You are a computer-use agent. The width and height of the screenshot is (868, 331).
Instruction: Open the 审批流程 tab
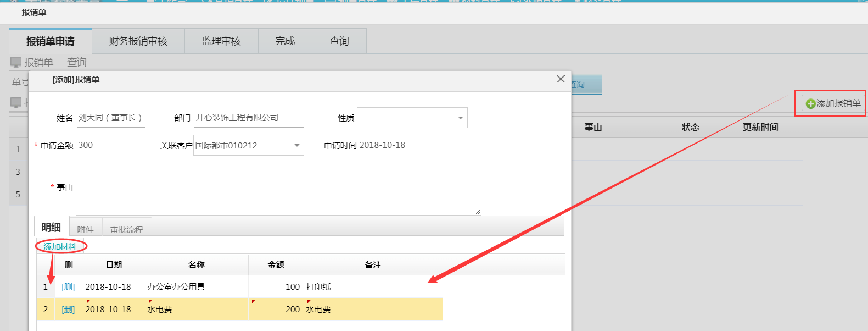(127, 229)
